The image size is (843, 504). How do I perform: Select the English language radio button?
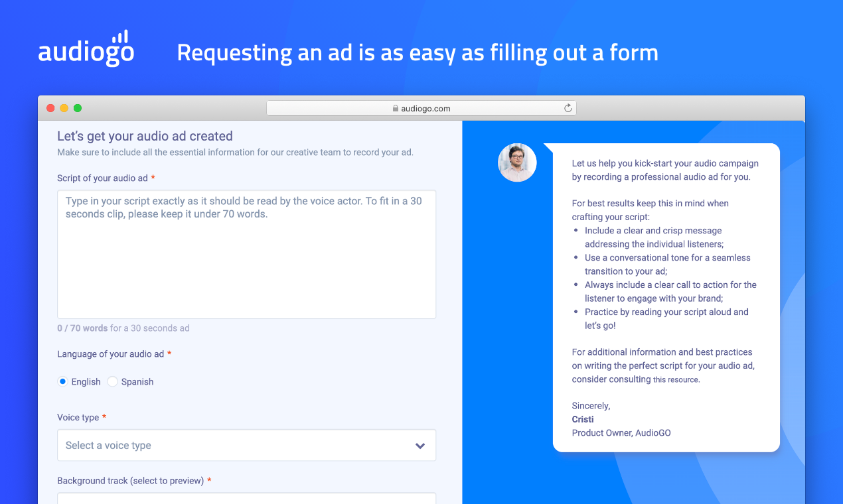(x=62, y=381)
